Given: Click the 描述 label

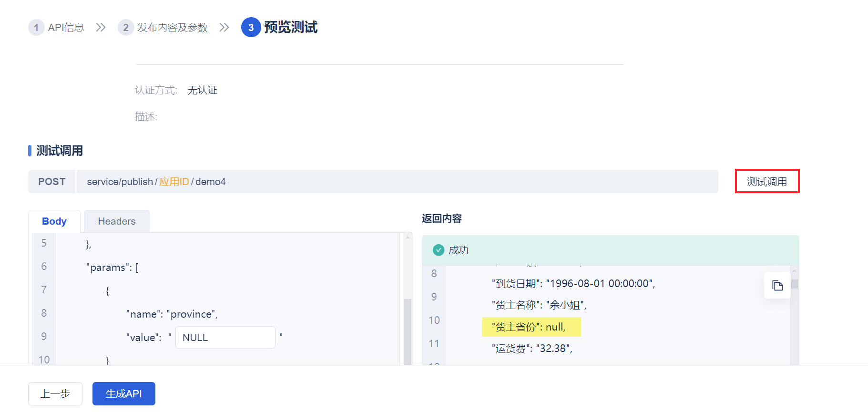Looking at the screenshot, I should pyautogui.click(x=146, y=117).
